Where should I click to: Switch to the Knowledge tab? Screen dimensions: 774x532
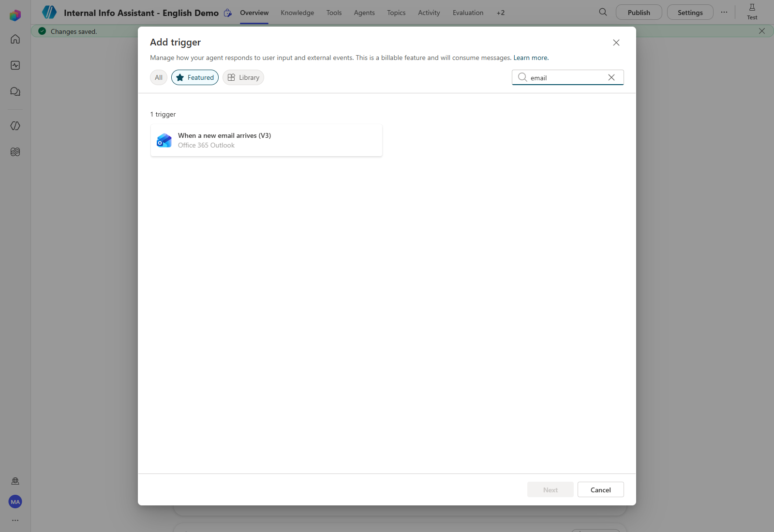[x=298, y=13]
